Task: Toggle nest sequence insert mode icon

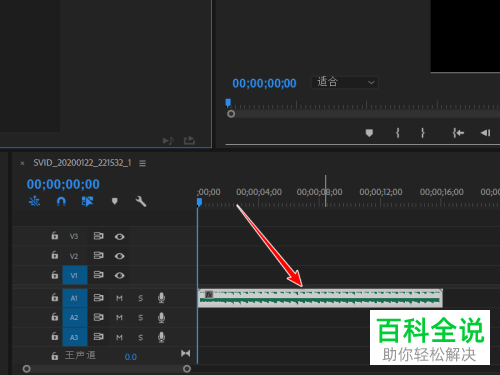Action: (34, 201)
